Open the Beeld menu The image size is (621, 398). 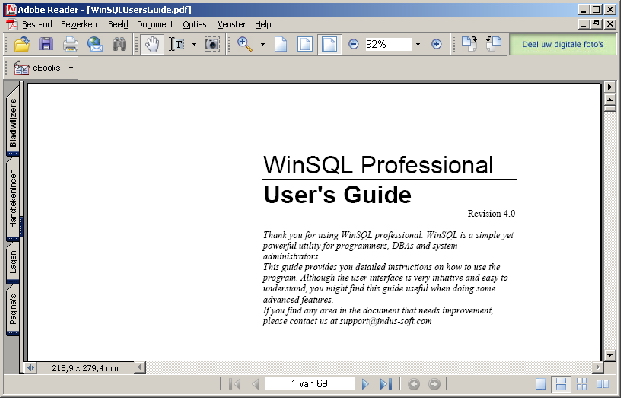tap(118, 25)
